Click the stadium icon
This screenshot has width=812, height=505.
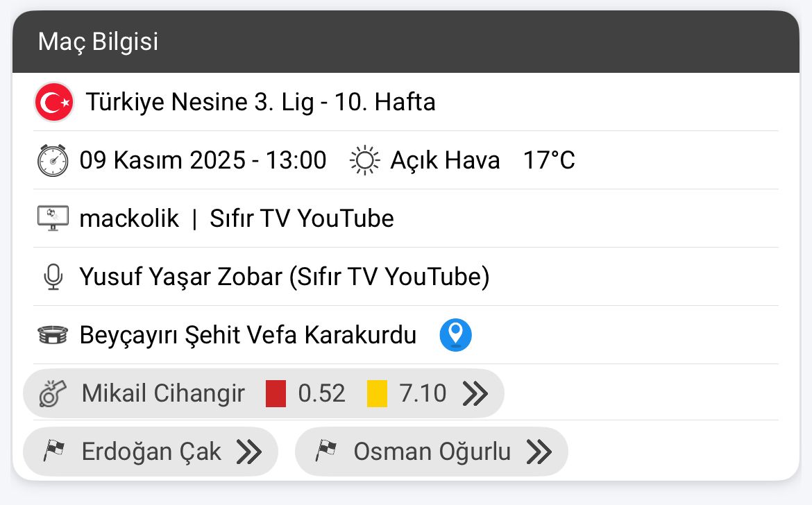point(53,336)
